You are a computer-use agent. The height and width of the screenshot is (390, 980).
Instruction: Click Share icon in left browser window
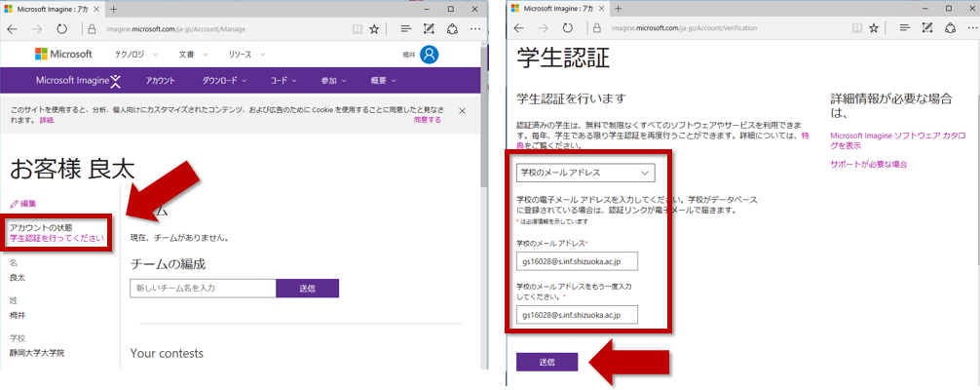point(452,29)
